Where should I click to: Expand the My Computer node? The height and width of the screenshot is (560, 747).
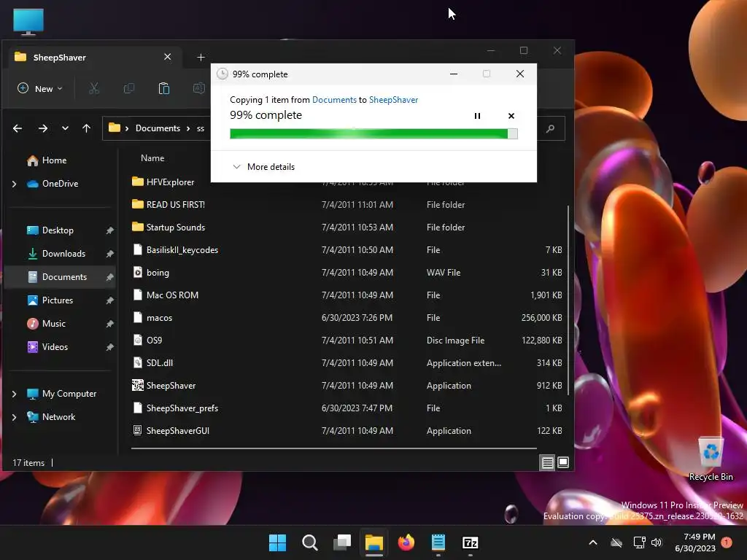[14, 394]
